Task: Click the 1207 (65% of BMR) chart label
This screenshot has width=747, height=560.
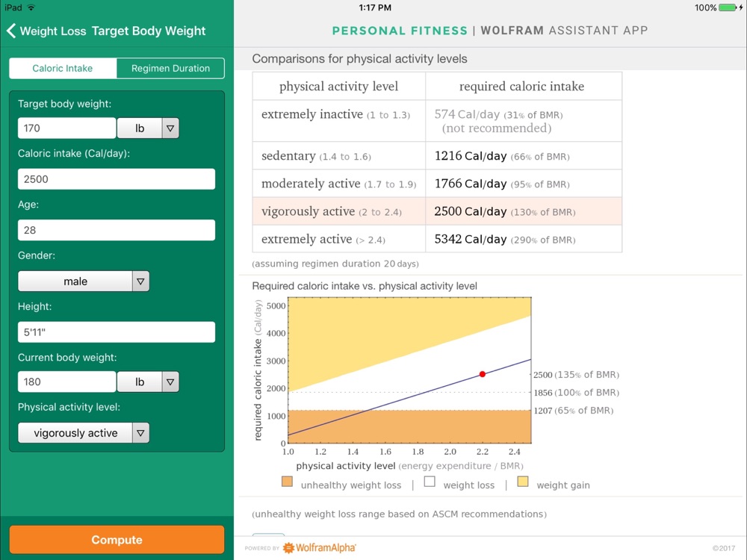Action: 574,411
